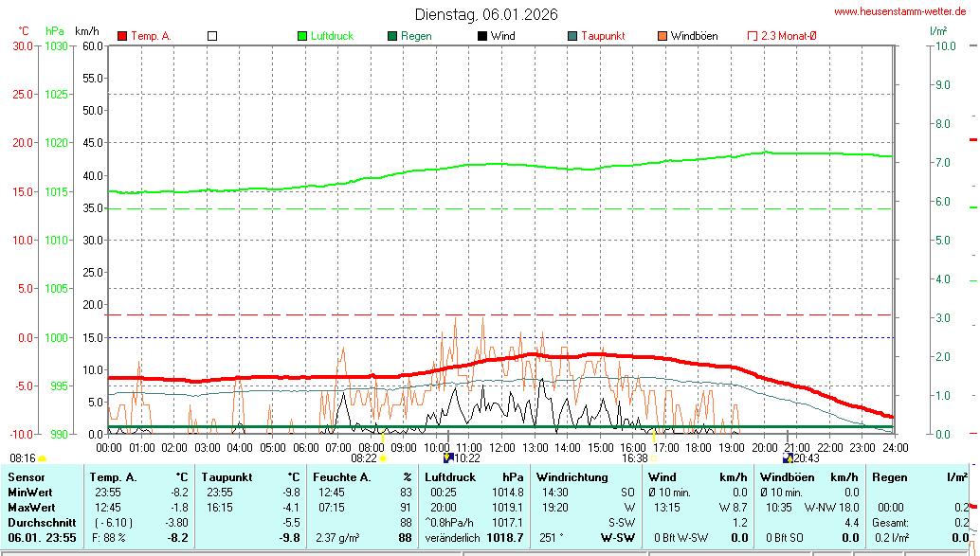Click the red 2.3 Monat-Ø legend marker
The width and height of the screenshot is (980, 556).
753,36
